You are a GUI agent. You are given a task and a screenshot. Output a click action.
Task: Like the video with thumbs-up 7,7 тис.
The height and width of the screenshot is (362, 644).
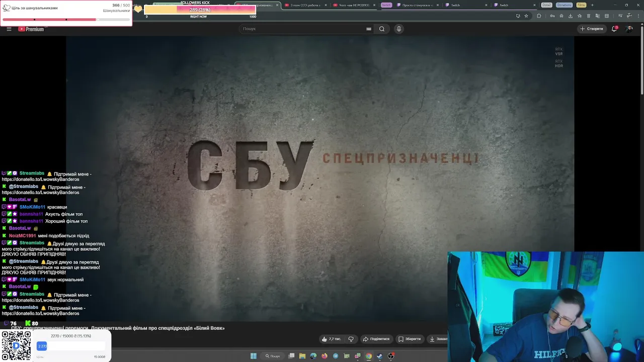[x=331, y=339]
